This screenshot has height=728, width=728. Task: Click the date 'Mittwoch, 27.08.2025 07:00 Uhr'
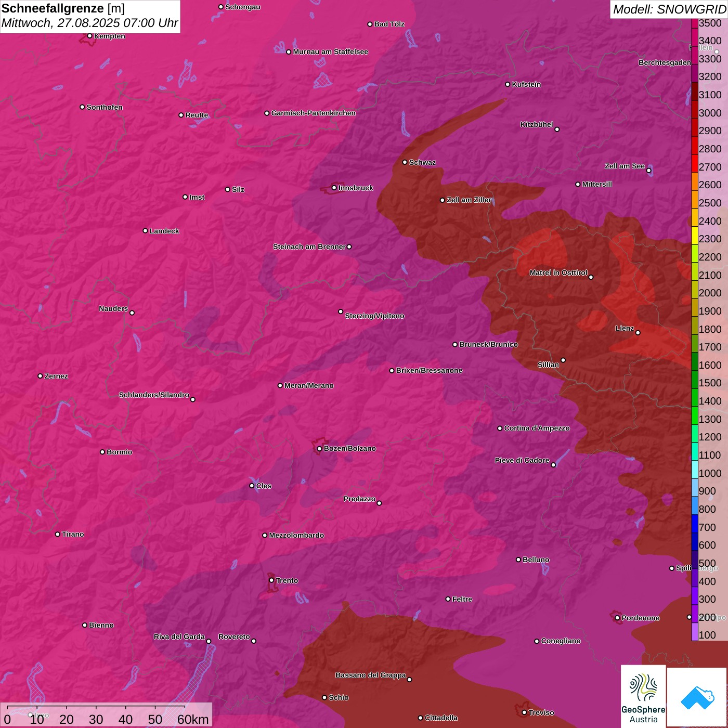pyautogui.click(x=89, y=23)
